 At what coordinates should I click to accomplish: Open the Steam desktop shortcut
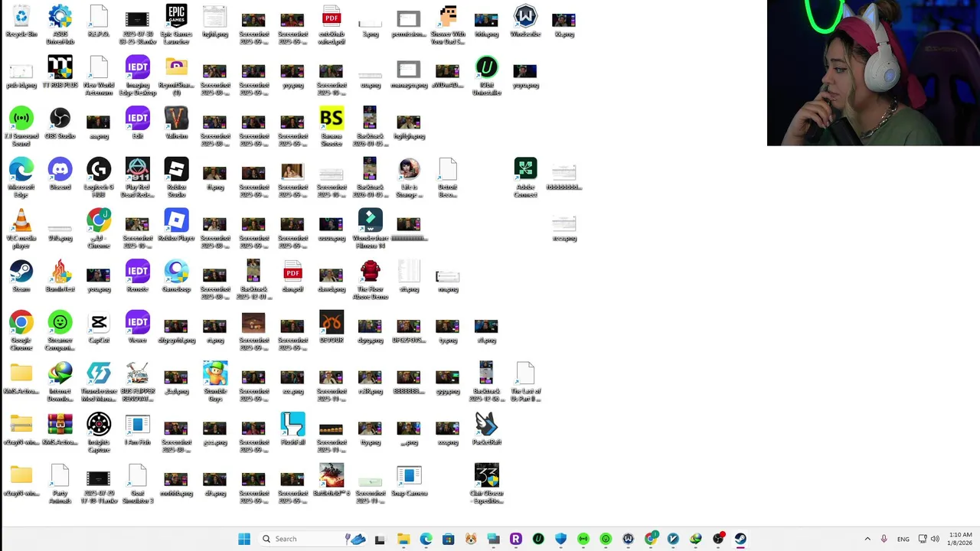[21, 276]
